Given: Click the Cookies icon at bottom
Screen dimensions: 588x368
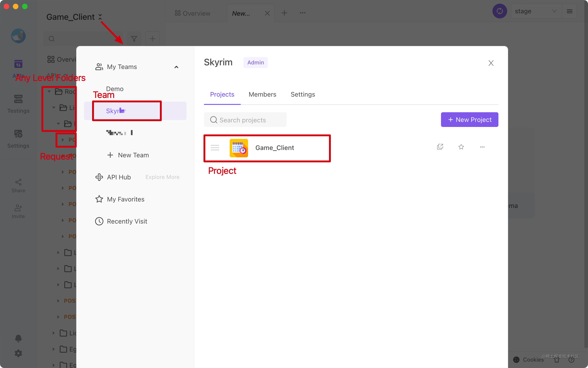Looking at the screenshot, I should 516,360.
